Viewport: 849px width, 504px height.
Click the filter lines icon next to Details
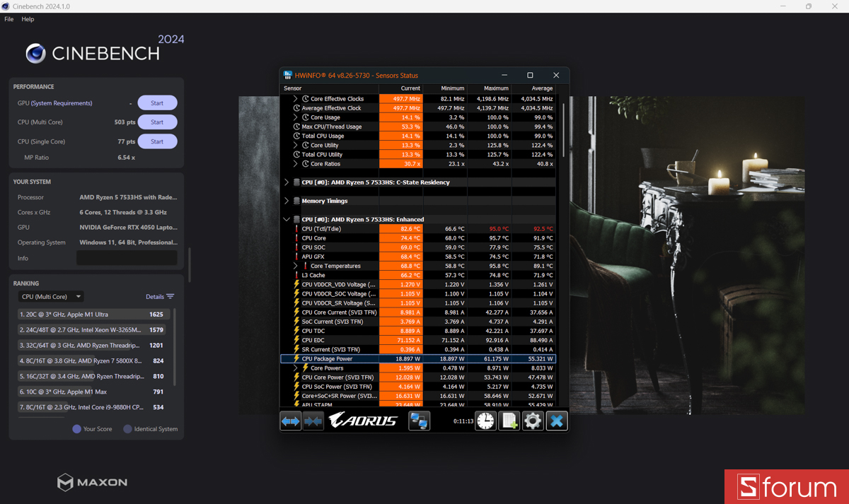[x=171, y=297]
